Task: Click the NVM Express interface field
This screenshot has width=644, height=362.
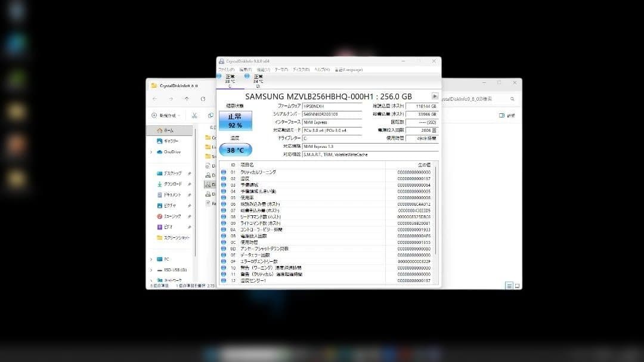Action: tap(332, 122)
